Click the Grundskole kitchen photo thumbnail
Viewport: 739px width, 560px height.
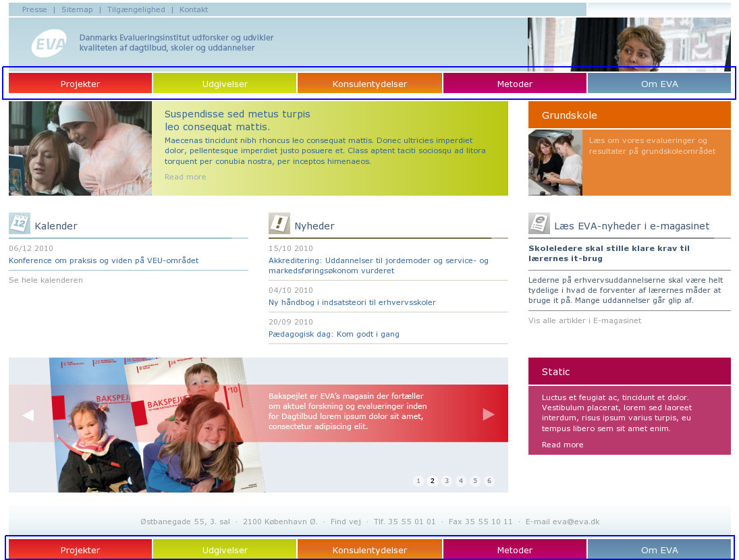[x=555, y=163]
